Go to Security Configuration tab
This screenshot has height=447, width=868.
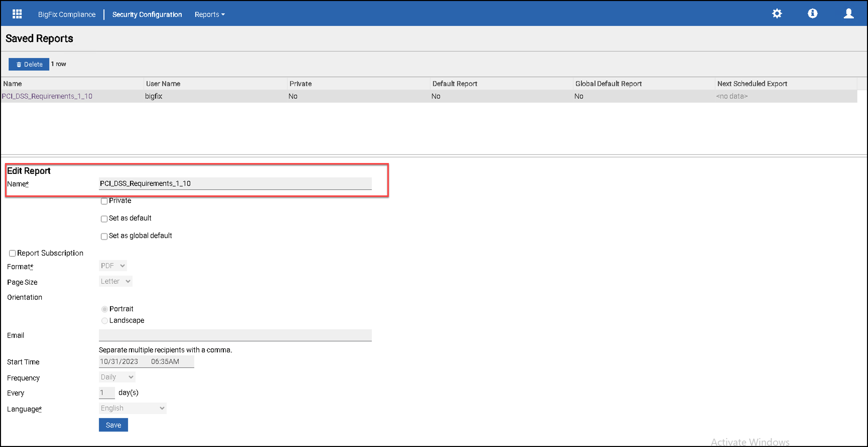click(x=147, y=15)
